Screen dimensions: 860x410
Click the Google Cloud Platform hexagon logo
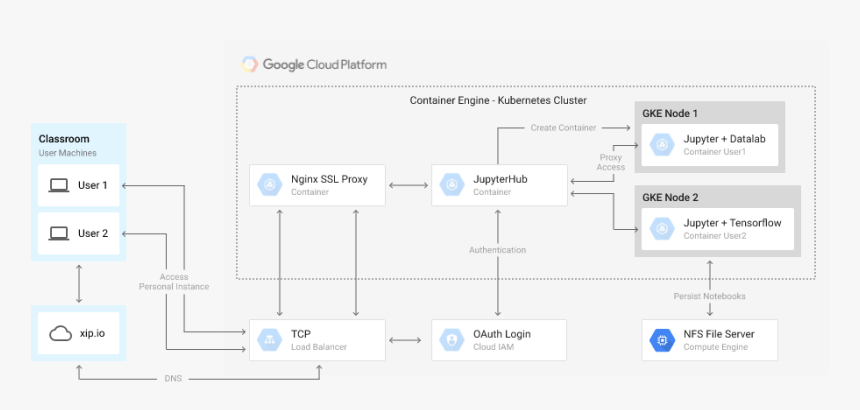(250, 64)
